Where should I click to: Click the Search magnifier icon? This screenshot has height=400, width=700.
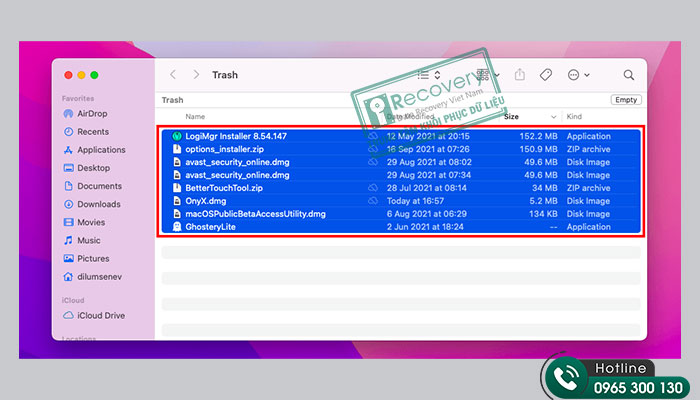tap(629, 75)
